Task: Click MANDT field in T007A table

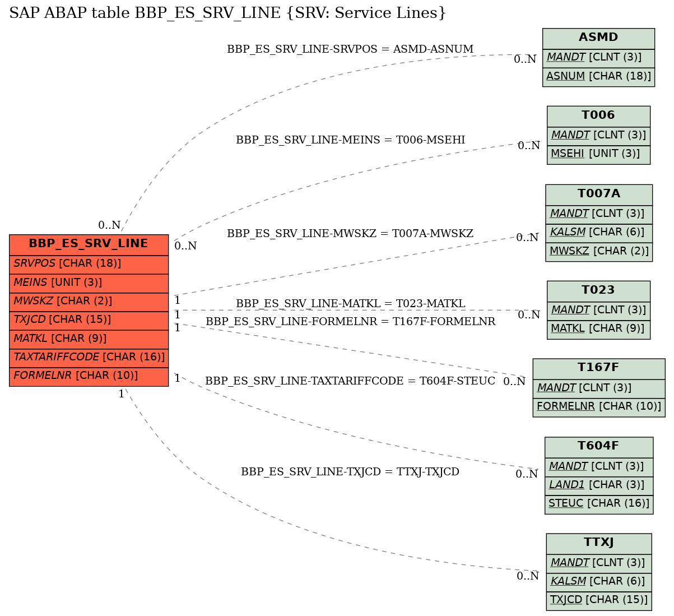Action: (599, 214)
